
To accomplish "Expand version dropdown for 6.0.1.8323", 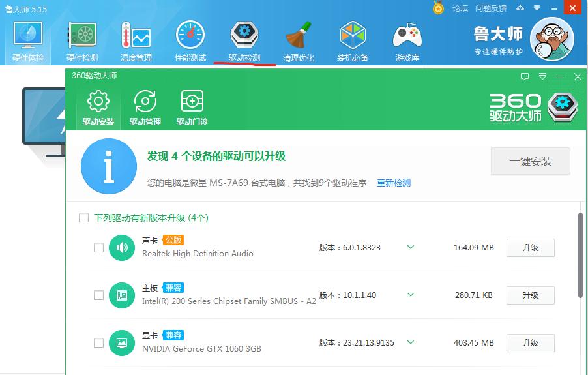I will (411, 247).
